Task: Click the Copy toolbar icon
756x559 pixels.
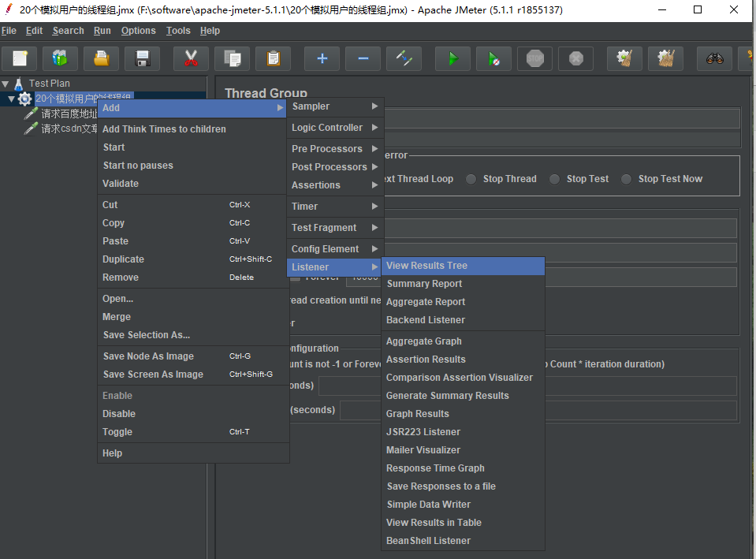Action: click(x=232, y=59)
